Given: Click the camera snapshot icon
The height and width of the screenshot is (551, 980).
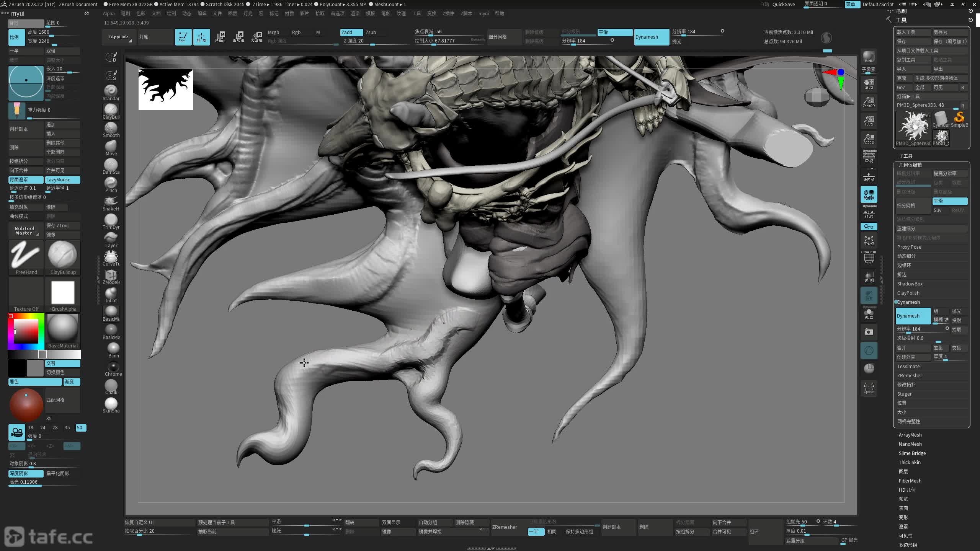Looking at the screenshot, I should point(869,332).
